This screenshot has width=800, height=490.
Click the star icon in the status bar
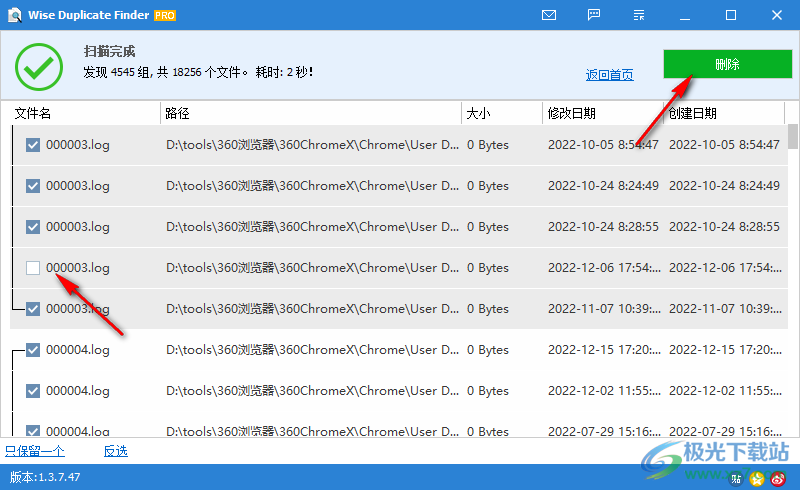[x=757, y=479]
